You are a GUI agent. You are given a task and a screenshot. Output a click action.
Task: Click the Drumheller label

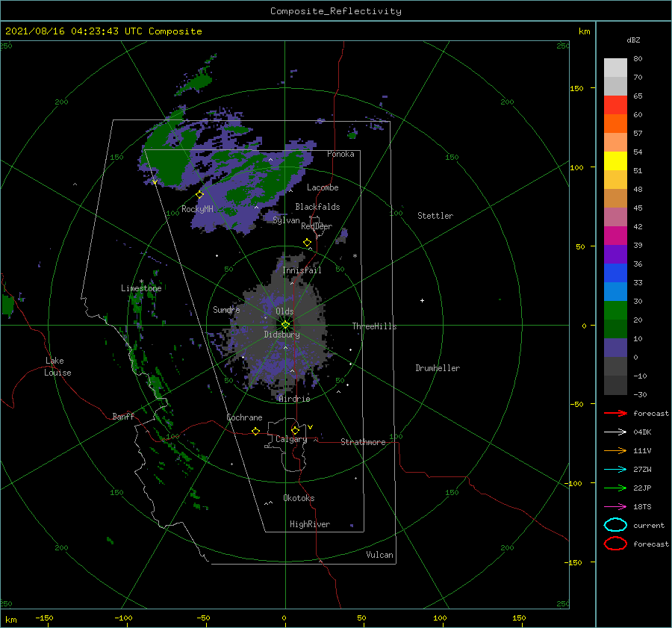438,368
